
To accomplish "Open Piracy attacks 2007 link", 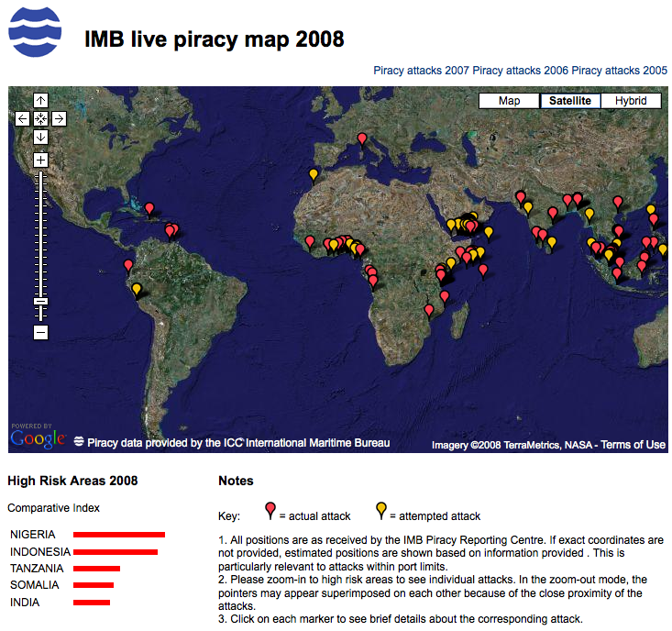I will click(421, 71).
